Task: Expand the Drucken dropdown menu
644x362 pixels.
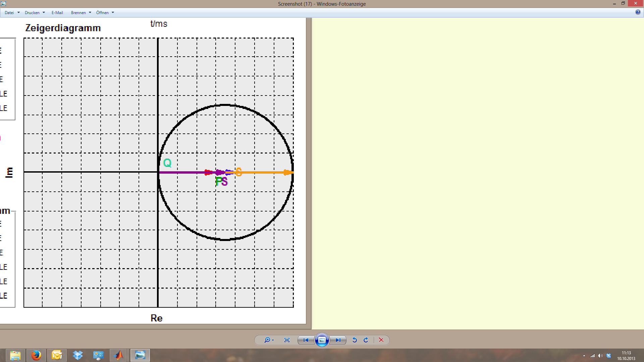Action: tap(35, 13)
